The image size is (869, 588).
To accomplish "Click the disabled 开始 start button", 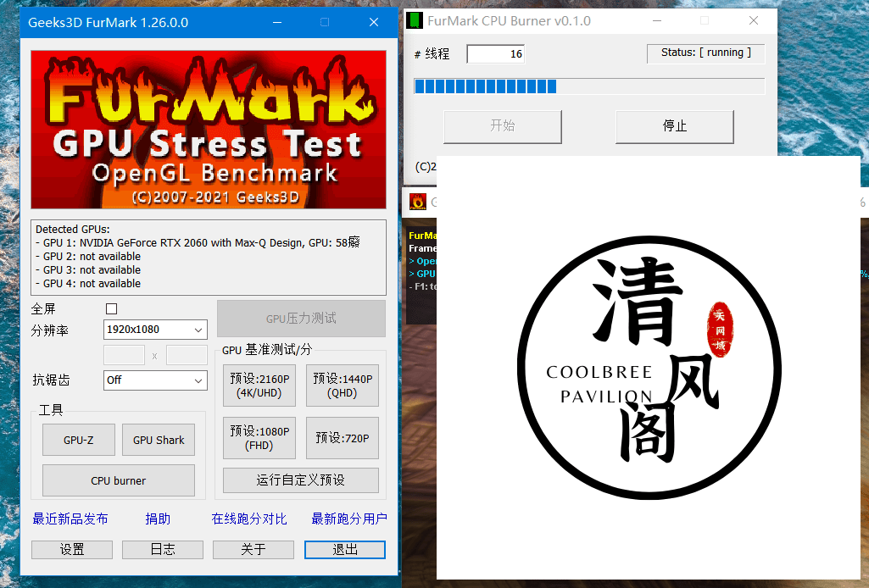I will (x=503, y=126).
